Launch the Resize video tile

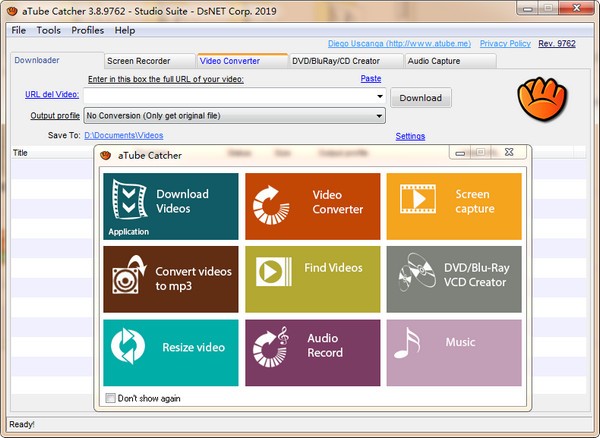tap(171, 352)
